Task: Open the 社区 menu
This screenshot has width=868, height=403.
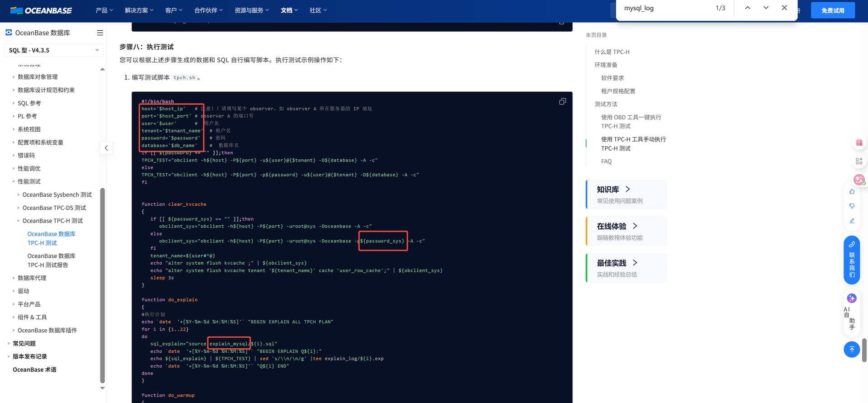Action: pos(318,10)
